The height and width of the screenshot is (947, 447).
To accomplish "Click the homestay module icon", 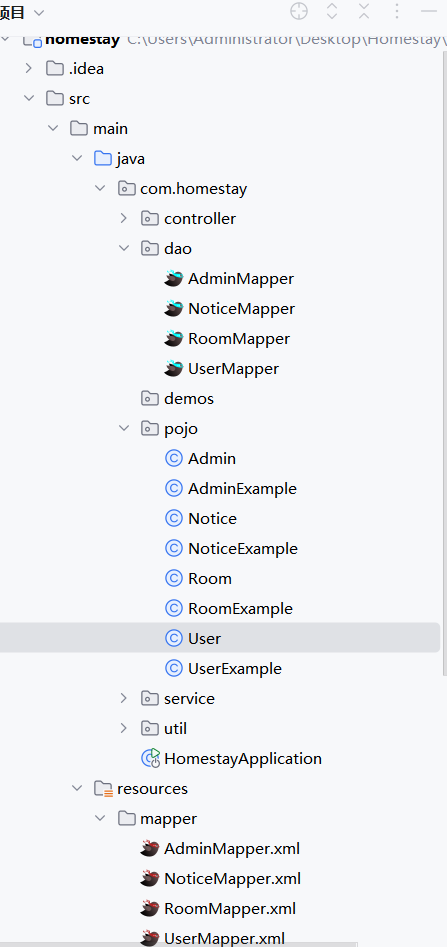I will coord(33,40).
